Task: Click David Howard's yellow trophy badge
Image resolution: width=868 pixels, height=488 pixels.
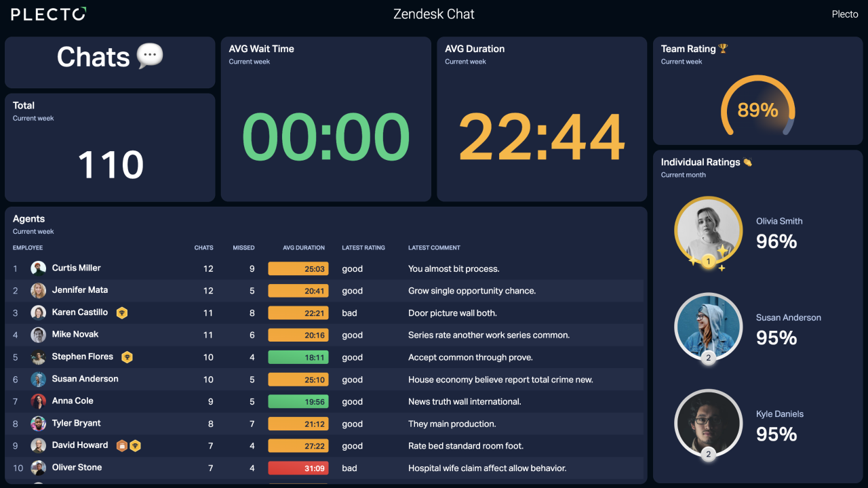Action: [x=136, y=446]
